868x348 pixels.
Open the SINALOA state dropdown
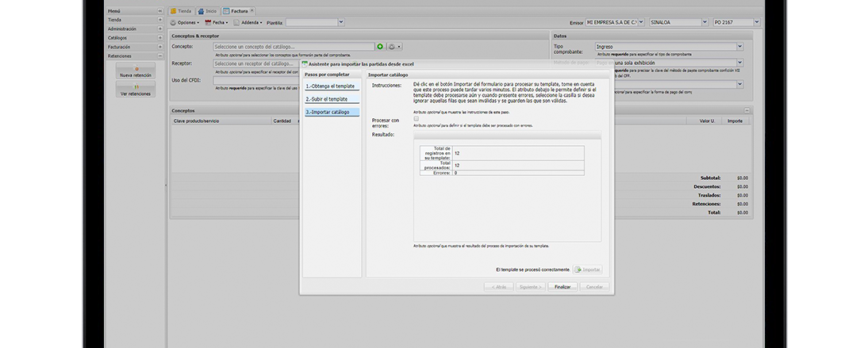705,23
